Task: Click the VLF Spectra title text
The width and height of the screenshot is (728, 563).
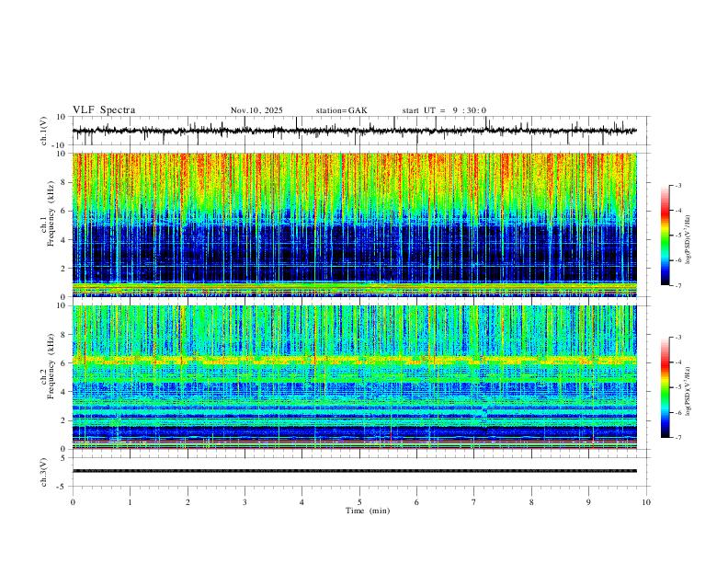Action: pyautogui.click(x=104, y=110)
